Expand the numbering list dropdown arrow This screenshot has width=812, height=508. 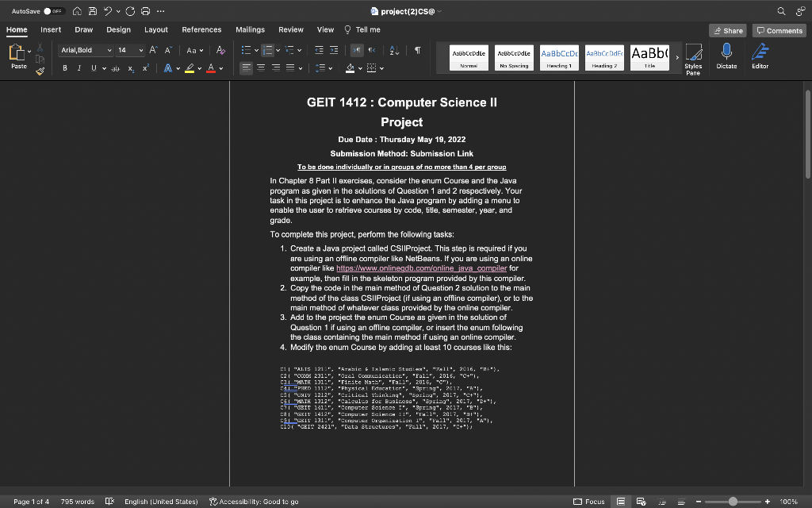pyautogui.click(x=278, y=50)
